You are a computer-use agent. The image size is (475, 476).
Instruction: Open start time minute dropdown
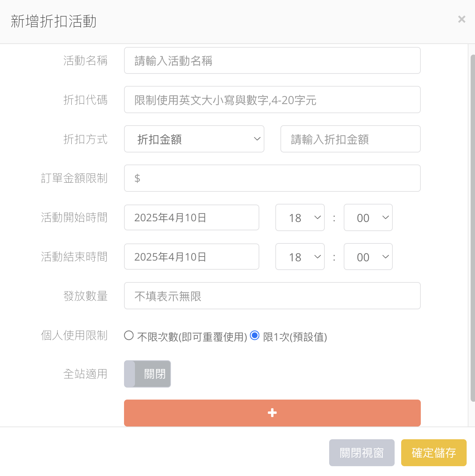[368, 218]
